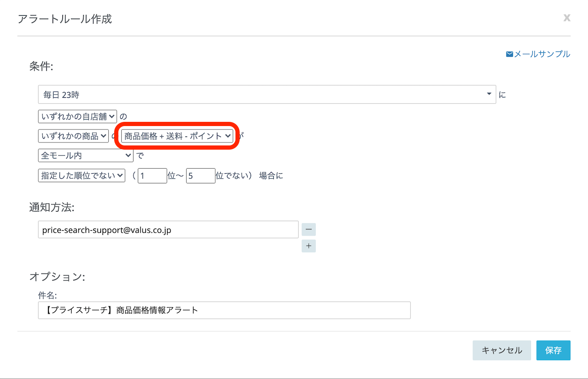Click the ending rank field containing 5
The width and height of the screenshot is (588, 379).
point(200,176)
